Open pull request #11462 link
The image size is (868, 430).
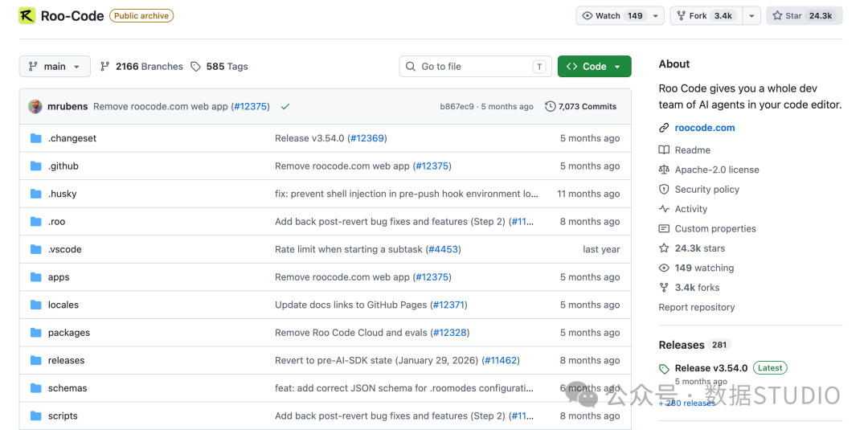501,360
